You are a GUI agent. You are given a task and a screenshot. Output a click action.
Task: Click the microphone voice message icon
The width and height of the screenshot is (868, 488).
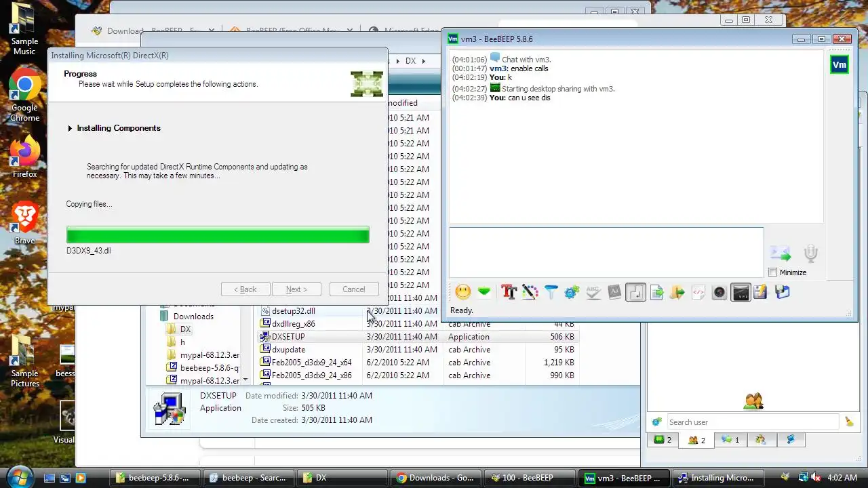click(x=810, y=253)
